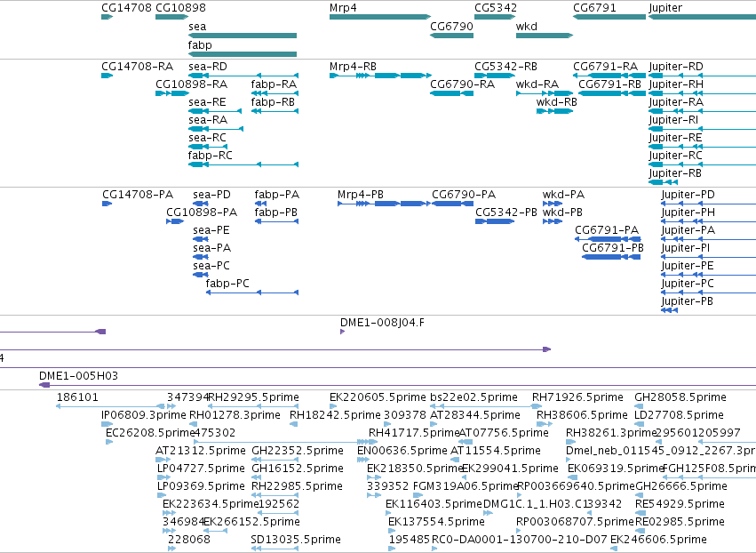Select transcript Jupiter-RH
The image size is (756, 553).
702,93
